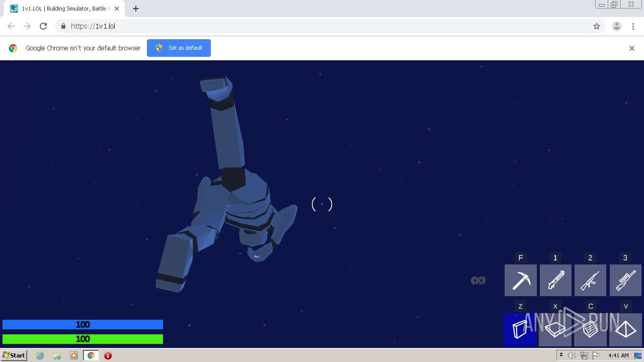The image size is (644, 362).
Task: Reload the current page
Action: [43, 26]
